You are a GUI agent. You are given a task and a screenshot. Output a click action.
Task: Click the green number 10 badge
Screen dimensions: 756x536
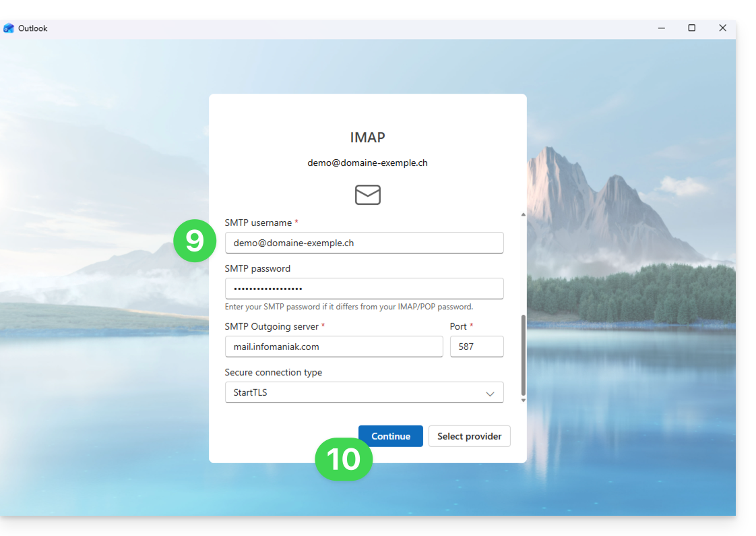coord(344,459)
